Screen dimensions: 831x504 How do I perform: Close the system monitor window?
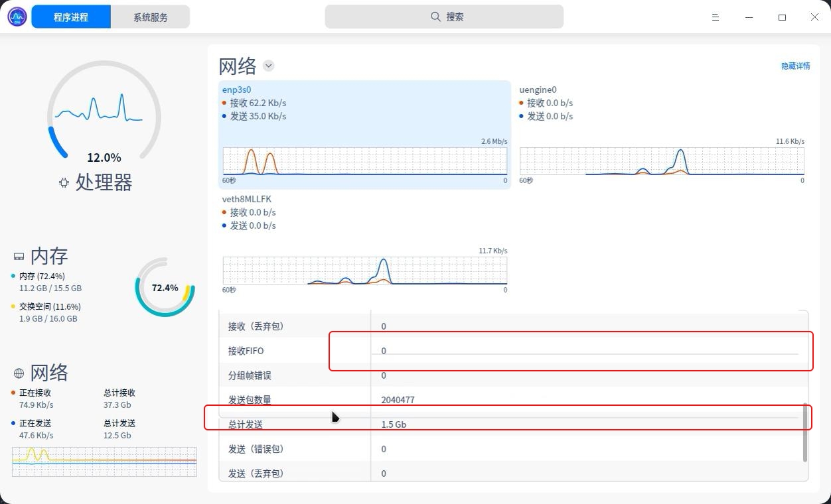[x=814, y=17]
